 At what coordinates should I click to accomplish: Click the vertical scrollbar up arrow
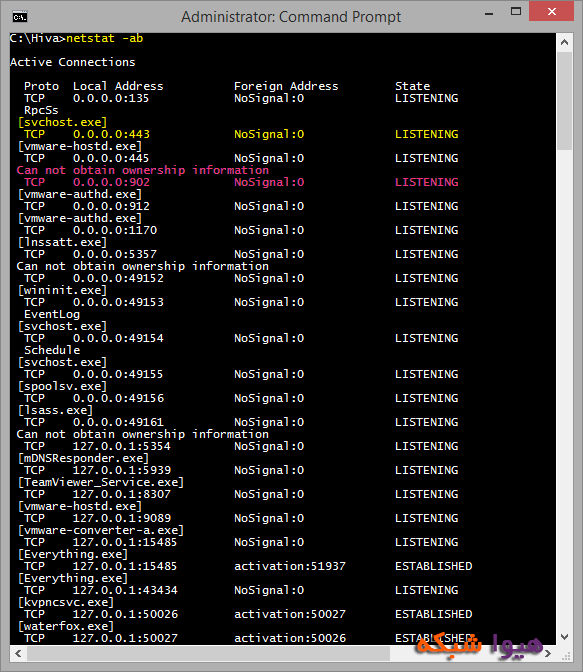(565, 42)
